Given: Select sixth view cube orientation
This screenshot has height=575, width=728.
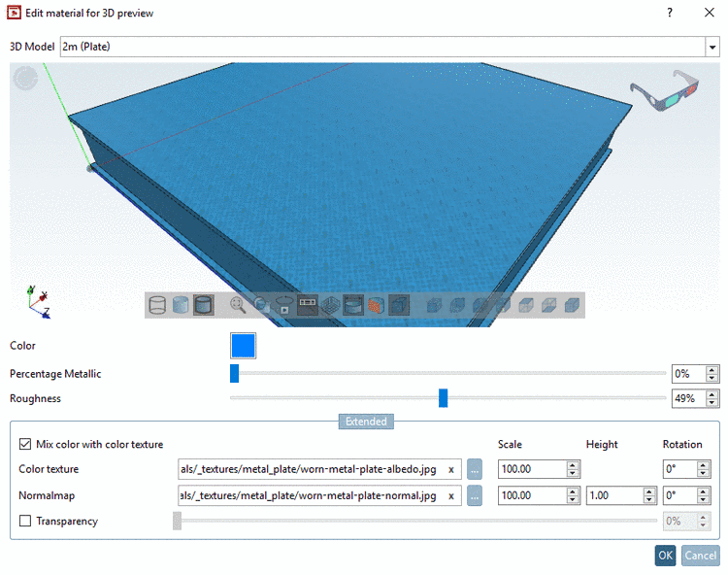Looking at the screenshot, I should tap(549, 305).
